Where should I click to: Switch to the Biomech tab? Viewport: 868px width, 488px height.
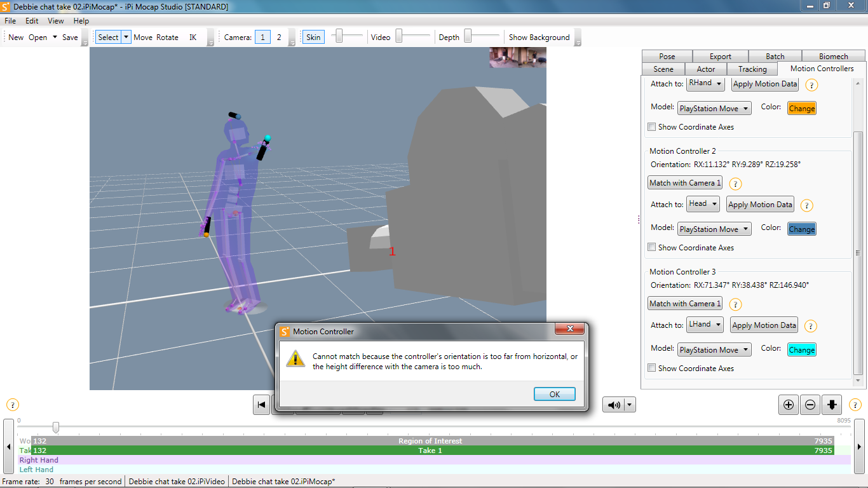(x=834, y=57)
